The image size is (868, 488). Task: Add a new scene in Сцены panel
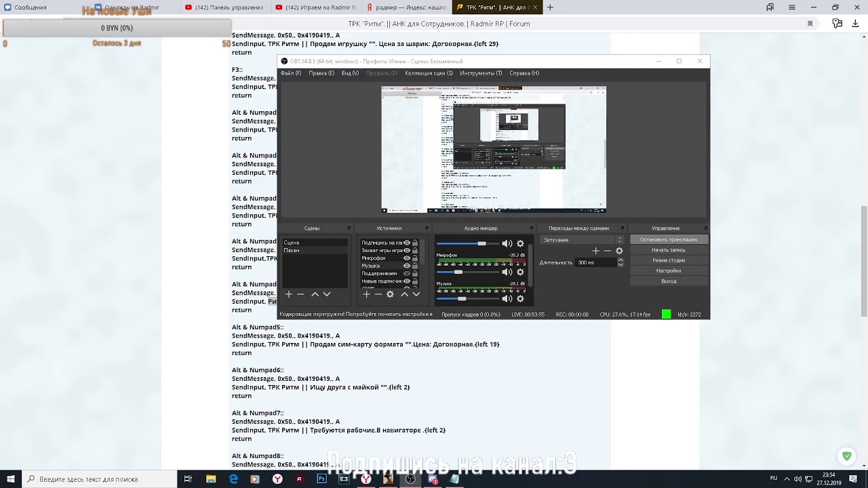[x=289, y=294]
